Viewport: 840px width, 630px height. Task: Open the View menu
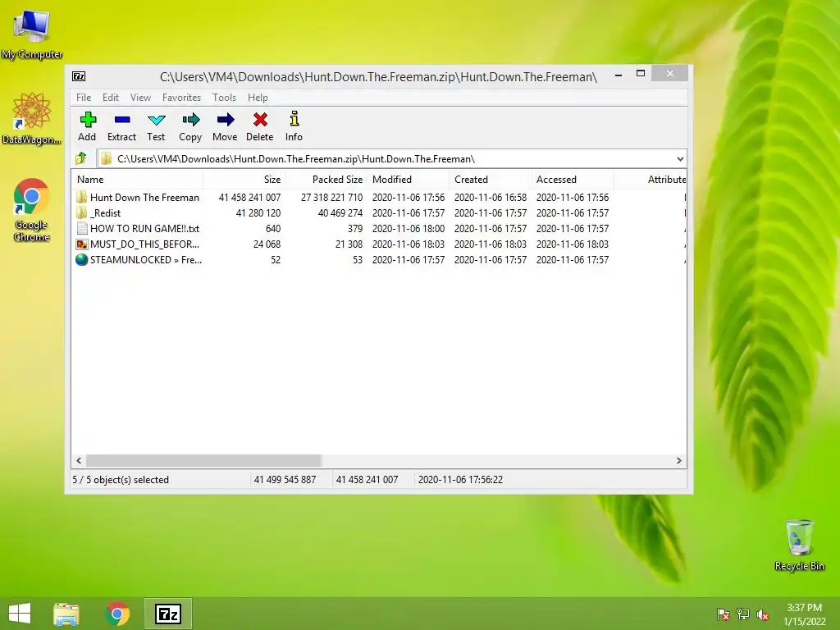pos(140,98)
